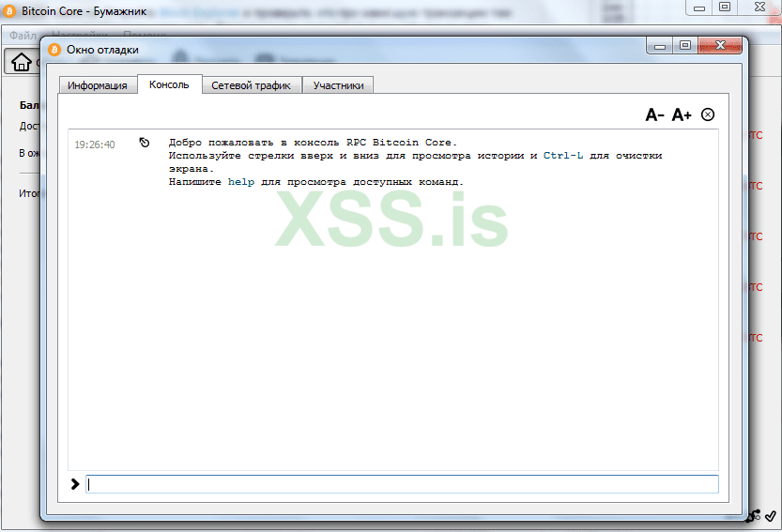Maximize the Bitcoin Core main window
This screenshot has width=782, height=532.
point(725,7)
